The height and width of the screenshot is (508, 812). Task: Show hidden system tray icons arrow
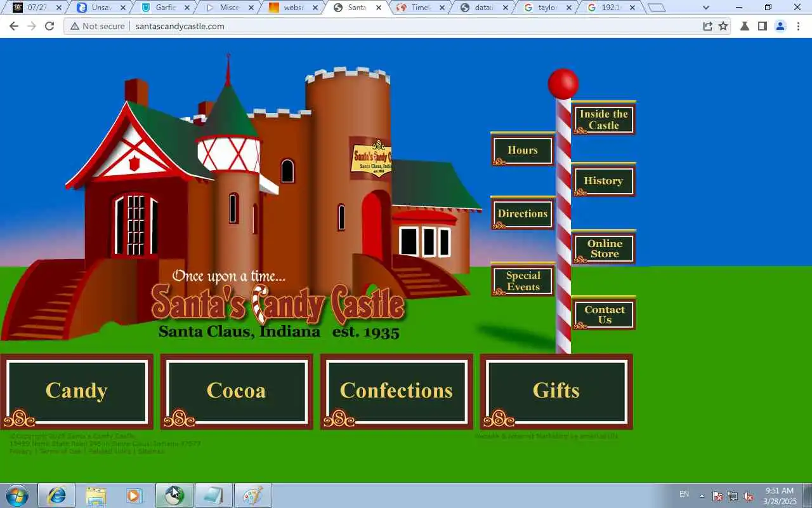(702, 496)
